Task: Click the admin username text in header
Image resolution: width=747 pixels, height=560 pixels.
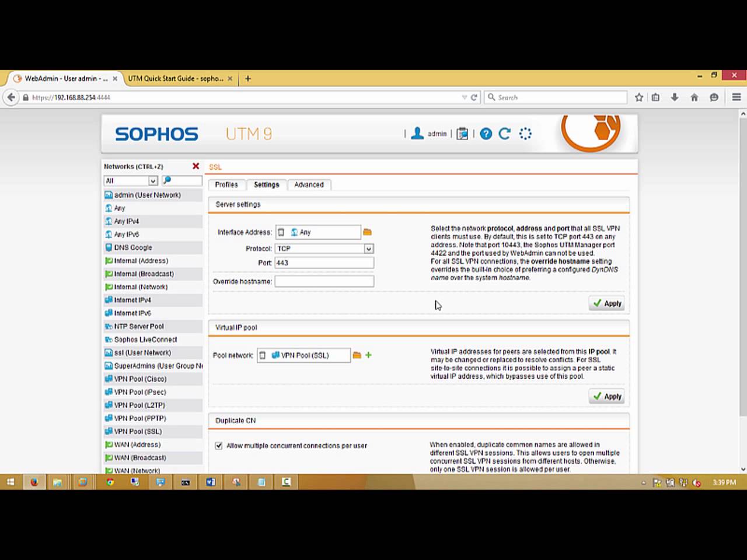Action: pyautogui.click(x=437, y=134)
